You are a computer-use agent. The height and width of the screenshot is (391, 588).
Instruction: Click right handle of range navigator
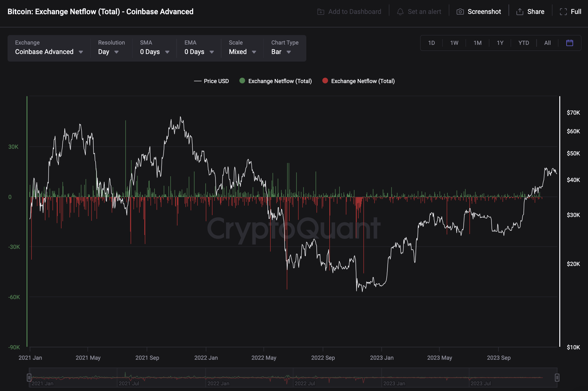(557, 377)
